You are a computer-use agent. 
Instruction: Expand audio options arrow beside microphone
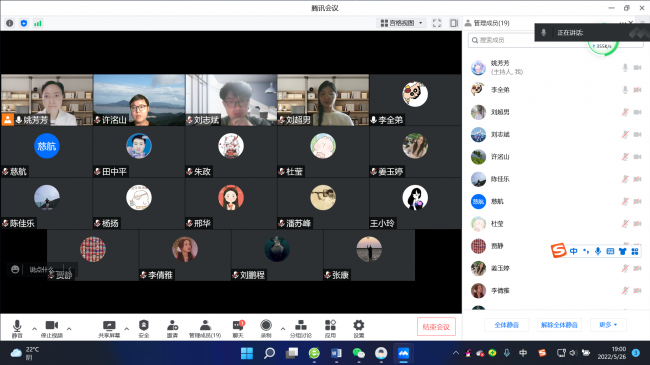[x=34, y=329]
